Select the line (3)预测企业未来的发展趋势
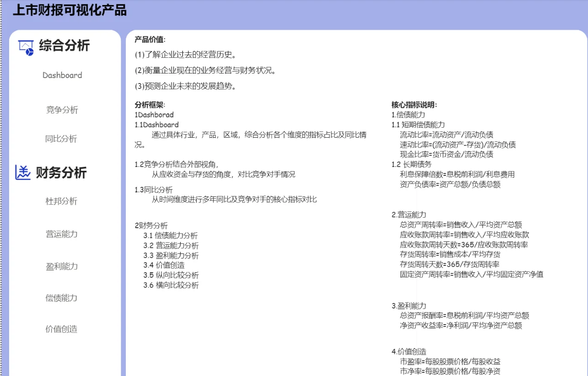 click(186, 86)
